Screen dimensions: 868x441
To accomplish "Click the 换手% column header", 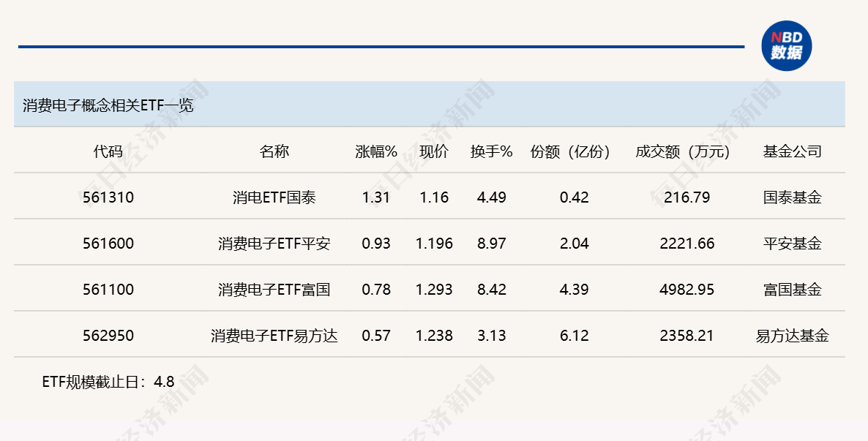I will click(491, 151).
